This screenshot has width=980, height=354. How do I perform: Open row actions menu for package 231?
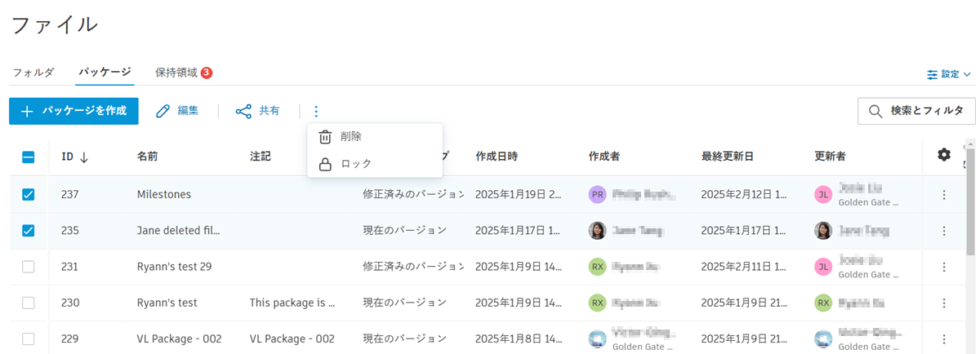pos(944,267)
